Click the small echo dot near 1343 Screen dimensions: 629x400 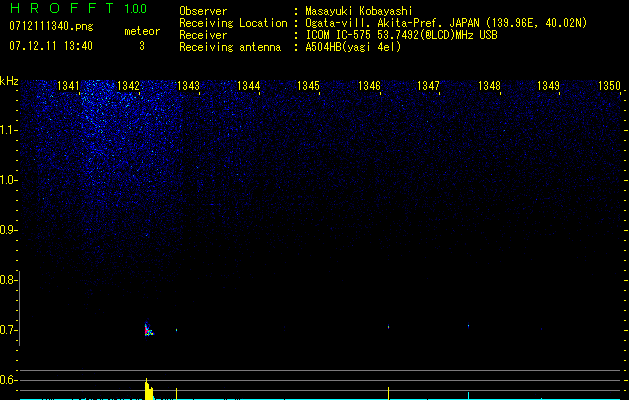pos(177,330)
